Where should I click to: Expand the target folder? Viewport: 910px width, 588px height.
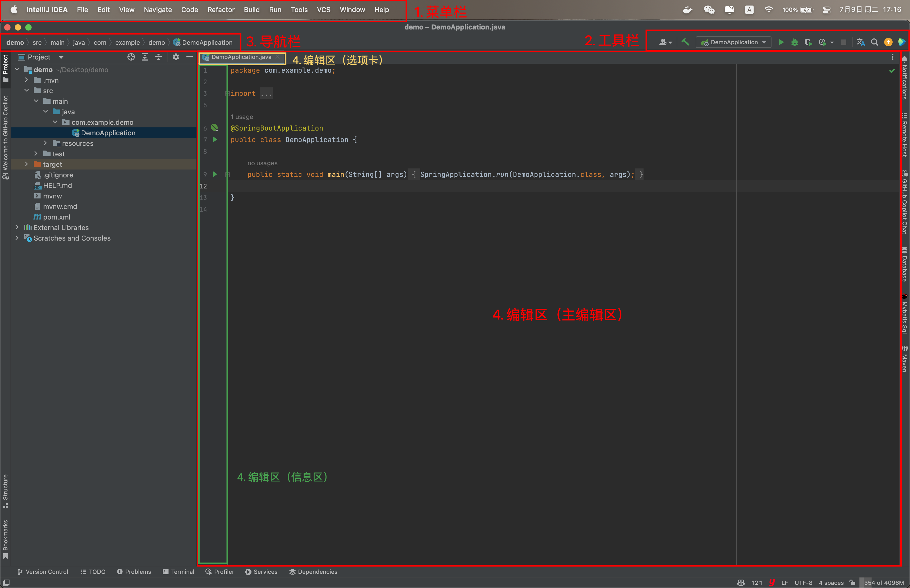tap(26, 164)
